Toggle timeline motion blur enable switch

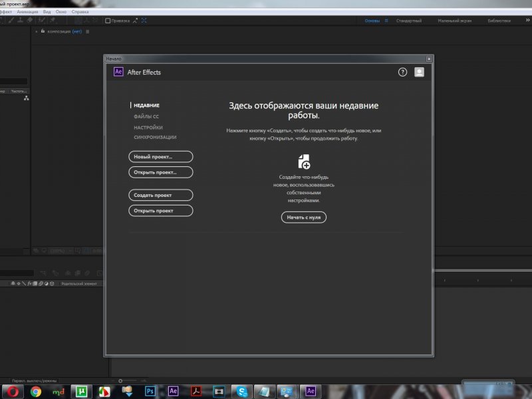(87, 273)
